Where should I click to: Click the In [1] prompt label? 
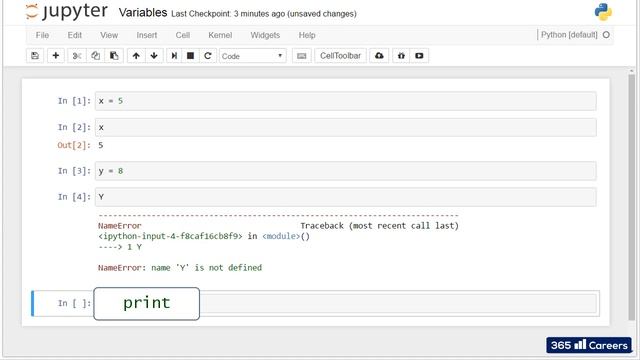click(x=74, y=101)
